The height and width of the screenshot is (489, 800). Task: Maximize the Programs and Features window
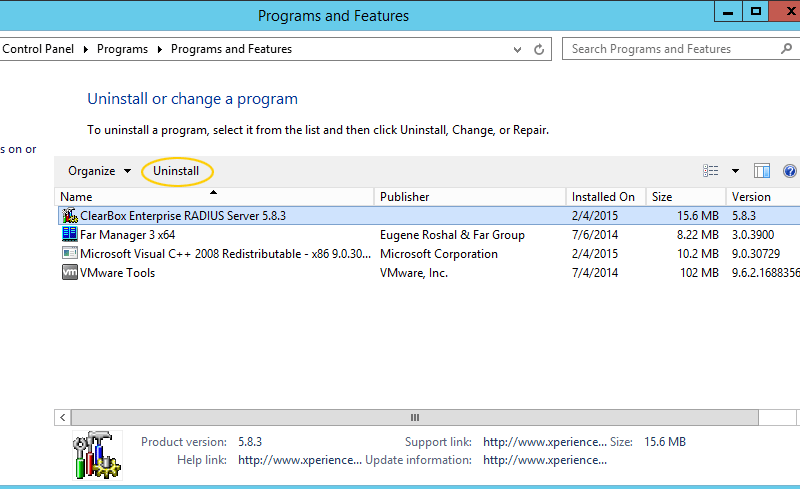click(756, 11)
